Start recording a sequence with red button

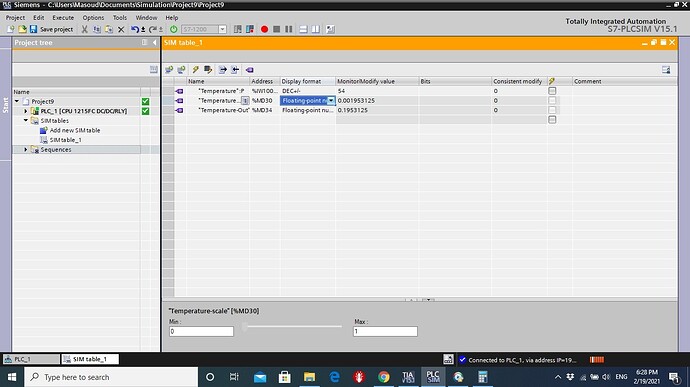tap(264, 29)
